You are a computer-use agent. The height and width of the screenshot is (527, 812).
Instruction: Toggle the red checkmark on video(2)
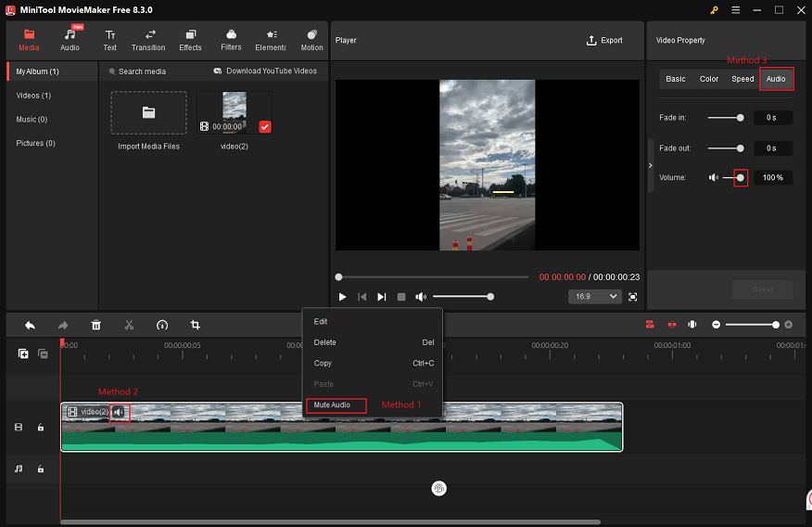(264, 126)
